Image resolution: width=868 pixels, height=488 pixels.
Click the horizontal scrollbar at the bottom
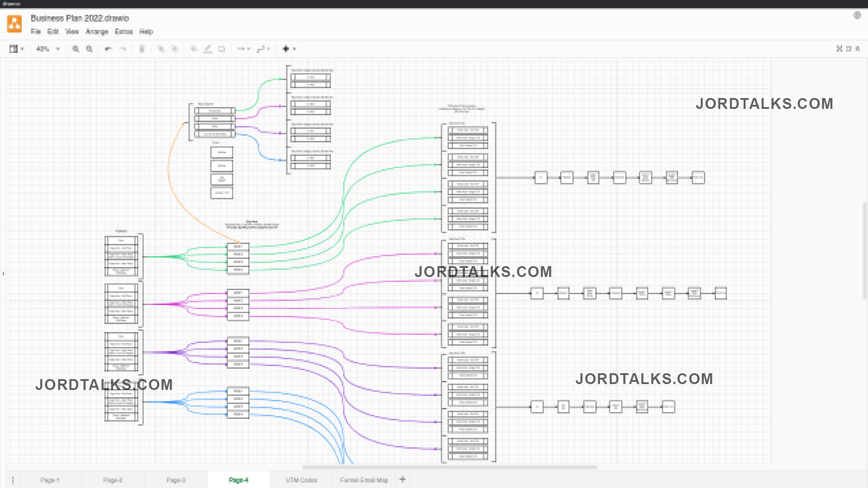[x=450, y=468]
